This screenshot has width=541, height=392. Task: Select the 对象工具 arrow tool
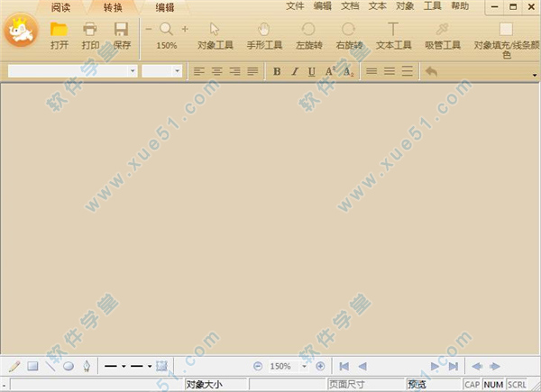(x=215, y=36)
